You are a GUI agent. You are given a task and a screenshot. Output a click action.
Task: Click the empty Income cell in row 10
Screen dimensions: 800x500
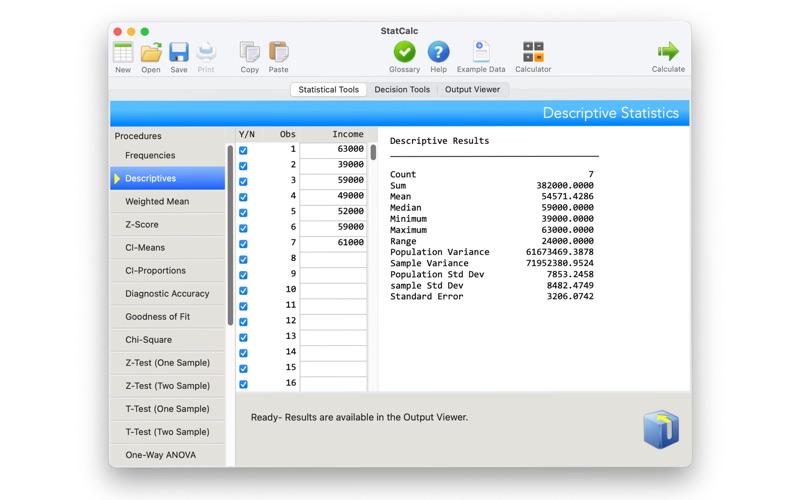[333, 289]
